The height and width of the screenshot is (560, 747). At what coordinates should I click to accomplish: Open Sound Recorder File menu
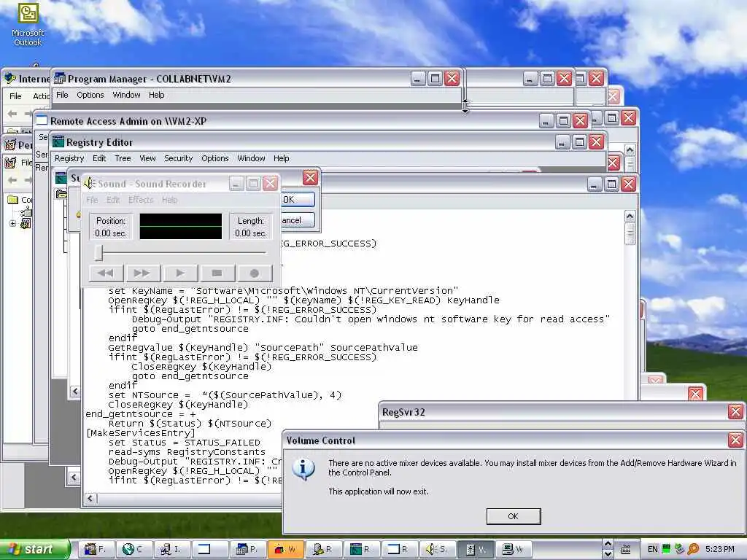coord(92,200)
